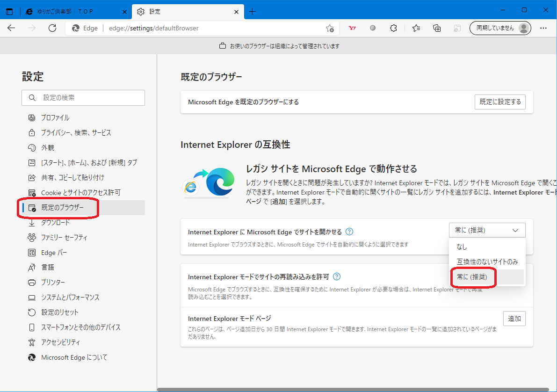Open プライバシー、検索、サービス settings
This screenshot has height=392, width=557.
pos(83,132)
